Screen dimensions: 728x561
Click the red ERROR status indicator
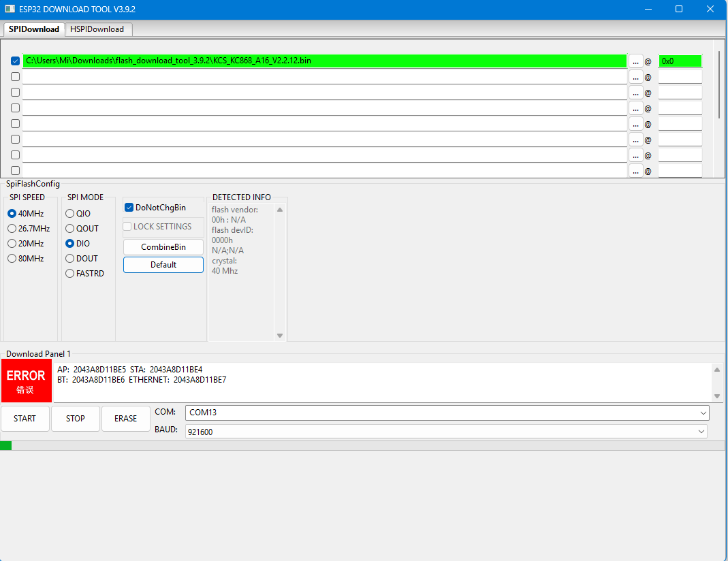(26, 381)
